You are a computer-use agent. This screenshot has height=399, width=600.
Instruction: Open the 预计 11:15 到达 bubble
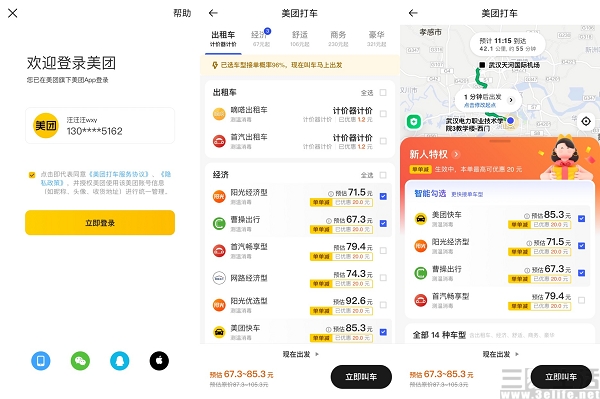pyautogui.click(x=507, y=44)
